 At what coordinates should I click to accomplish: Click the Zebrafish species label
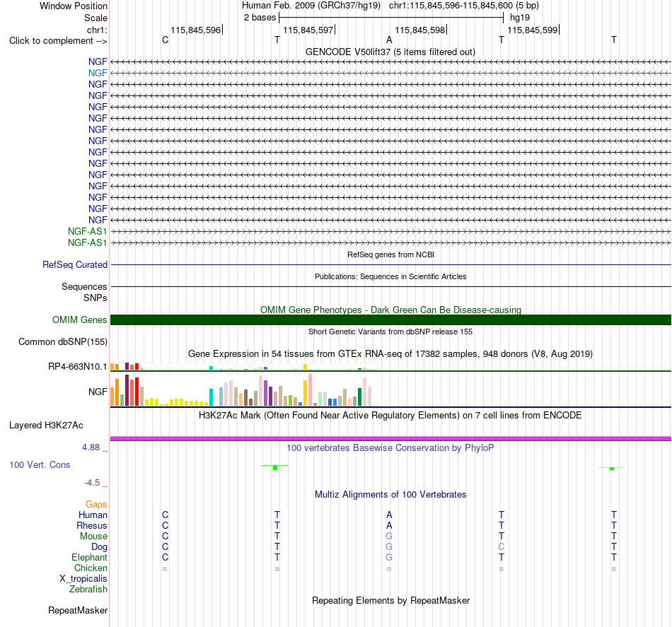pyautogui.click(x=88, y=589)
